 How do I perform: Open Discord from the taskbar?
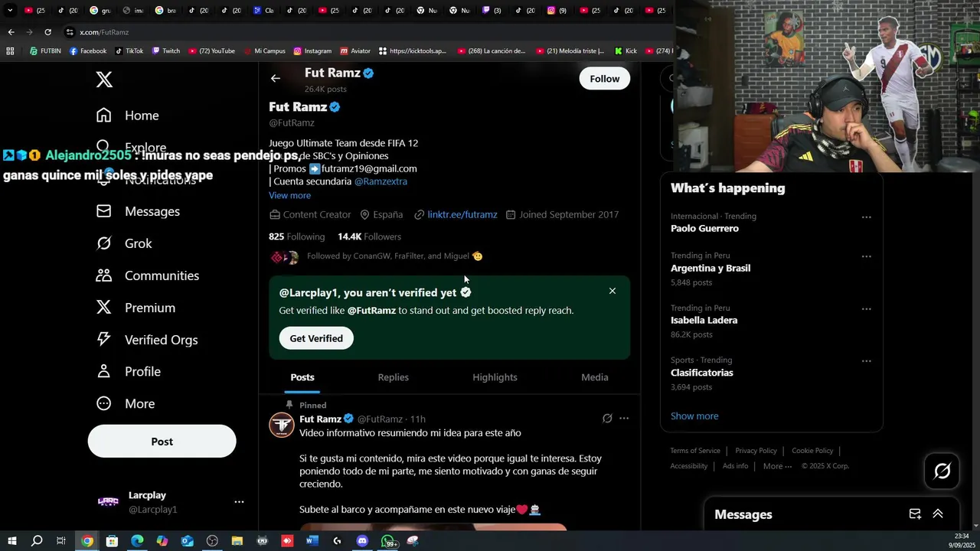pyautogui.click(x=362, y=541)
